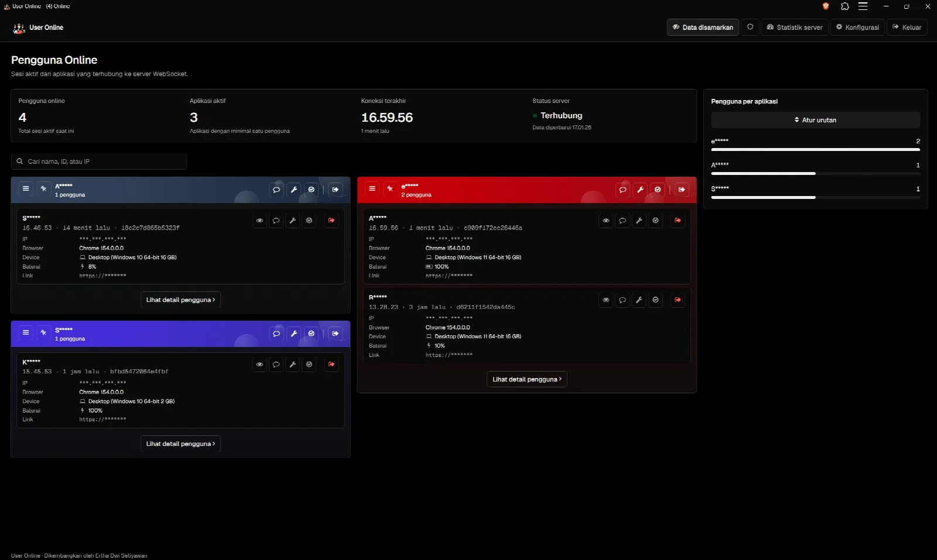The height and width of the screenshot is (560, 937).
Task: Kick the user with the 16.59.56 session
Action: click(678, 221)
